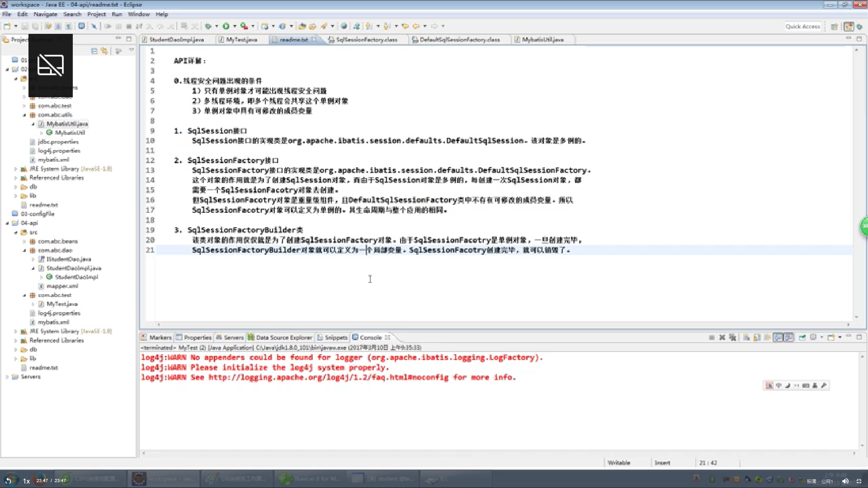This screenshot has width=868, height=488.
Task: Click in the Quick Access field
Action: (802, 27)
